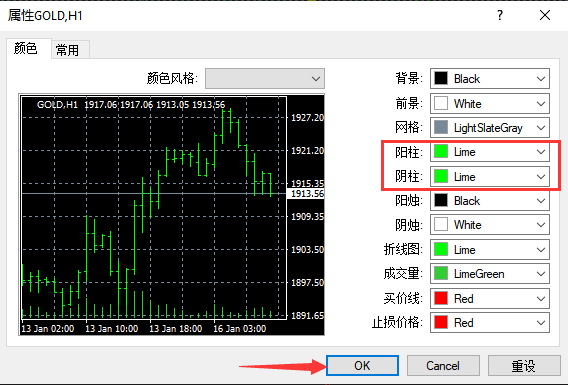Click the Cancel button
Viewport: 568px width, 385px height.
tap(443, 365)
